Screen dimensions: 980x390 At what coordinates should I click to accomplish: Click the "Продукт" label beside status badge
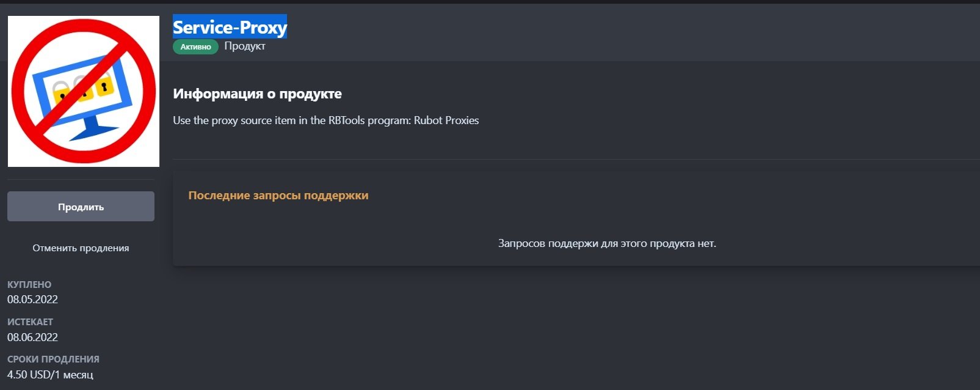coord(244,46)
